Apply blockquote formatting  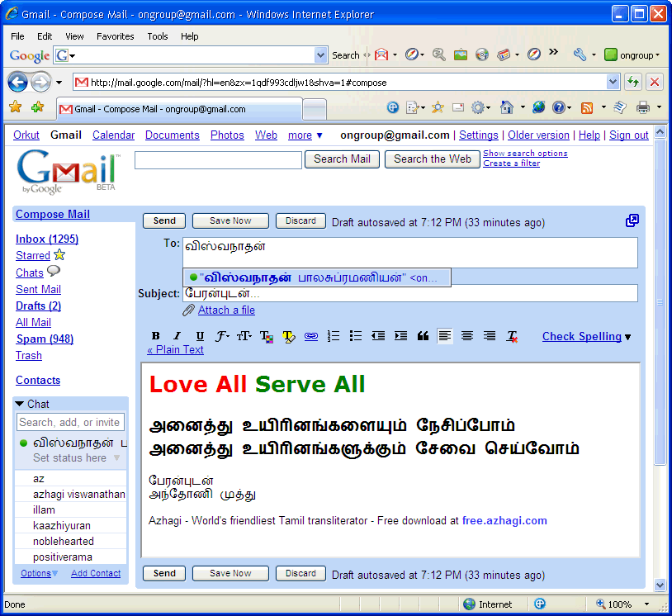click(x=423, y=336)
